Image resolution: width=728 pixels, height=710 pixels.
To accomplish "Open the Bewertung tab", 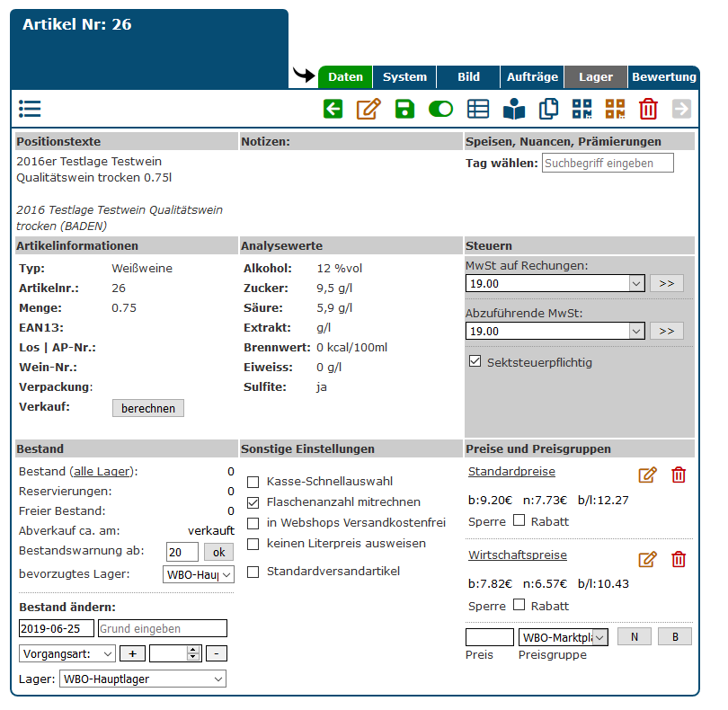I will tap(664, 77).
